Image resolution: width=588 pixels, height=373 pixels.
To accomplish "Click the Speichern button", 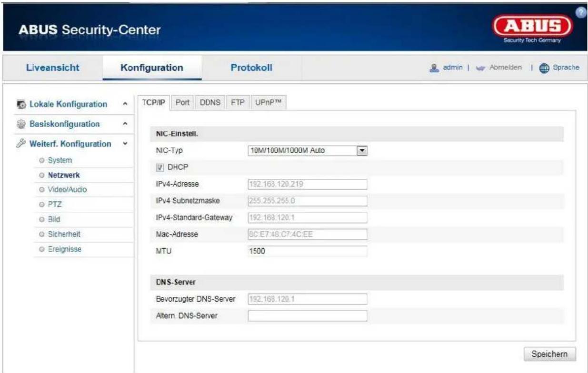I will pos(549,354).
